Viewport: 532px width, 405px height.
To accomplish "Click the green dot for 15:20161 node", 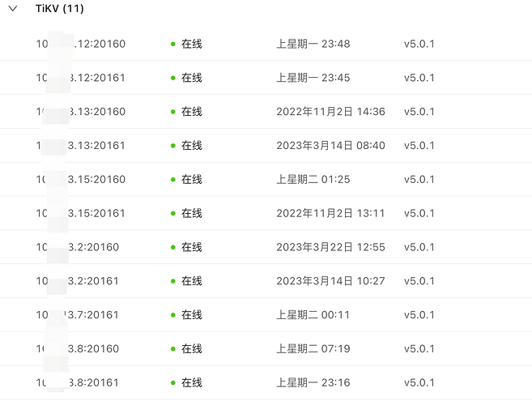I will (x=173, y=213).
